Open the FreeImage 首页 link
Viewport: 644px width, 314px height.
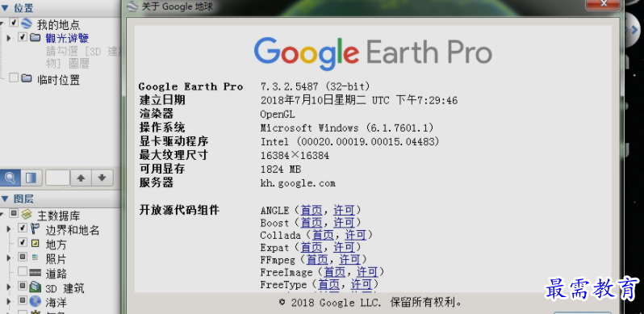pos(335,272)
